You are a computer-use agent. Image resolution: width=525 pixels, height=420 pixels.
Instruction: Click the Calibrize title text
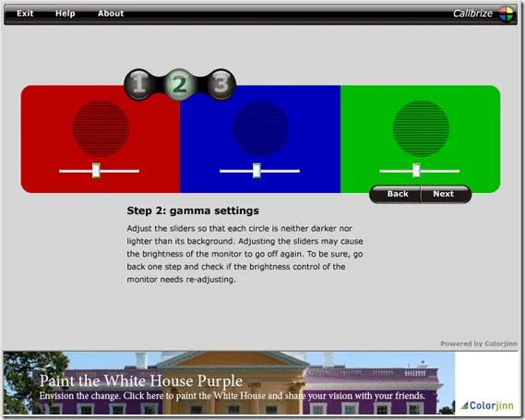tap(472, 14)
